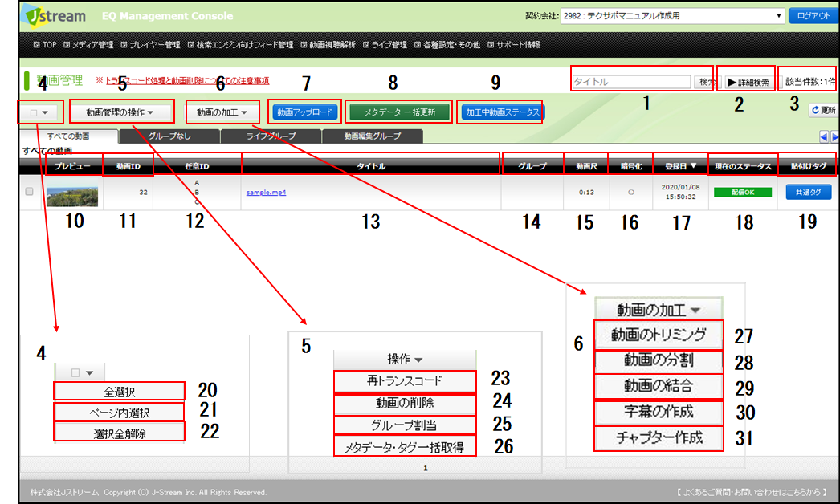The height and width of the screenshot is (504, 840).
Task: Expand the 動画管理の操作 dropdown
Action: coord(120,112)
